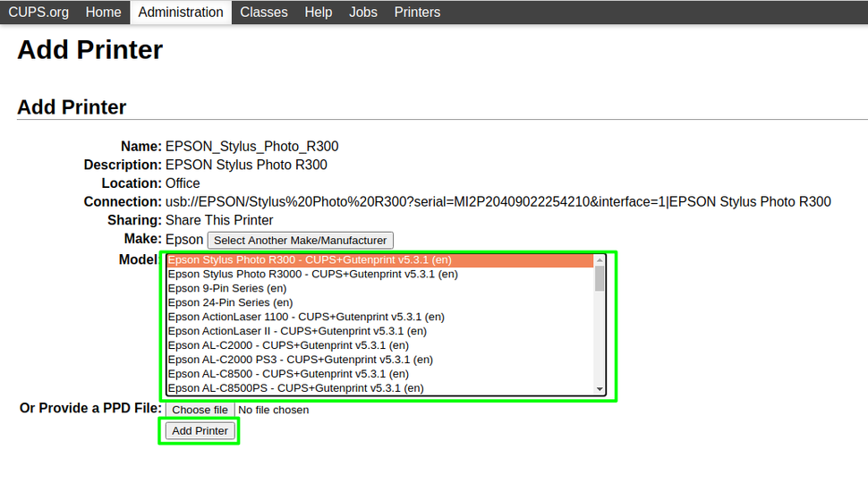Select Epson Stylus Photo R300 model
This screenshot has height=484, width=868.
point(379,260)
